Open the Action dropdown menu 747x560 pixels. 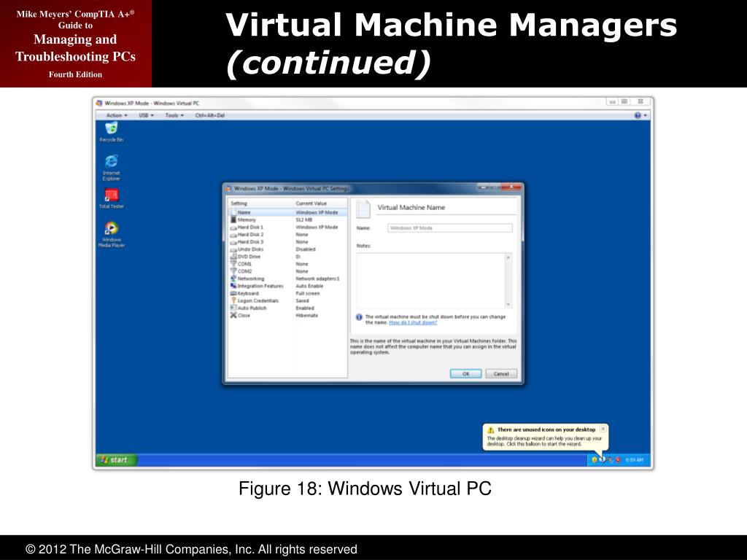(x=117, y=115)
